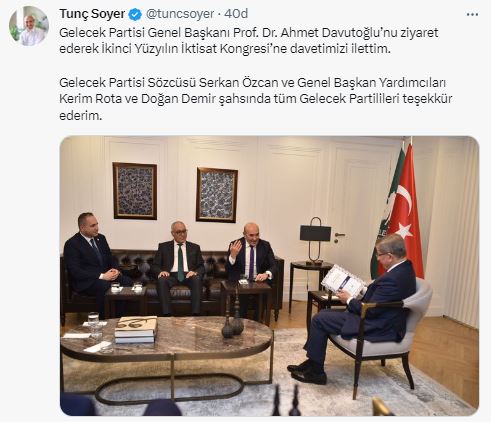Screen dimensions: 491x422
Task: Open Tunç Soyer's round profile avatar
Action: coord(29,26)
